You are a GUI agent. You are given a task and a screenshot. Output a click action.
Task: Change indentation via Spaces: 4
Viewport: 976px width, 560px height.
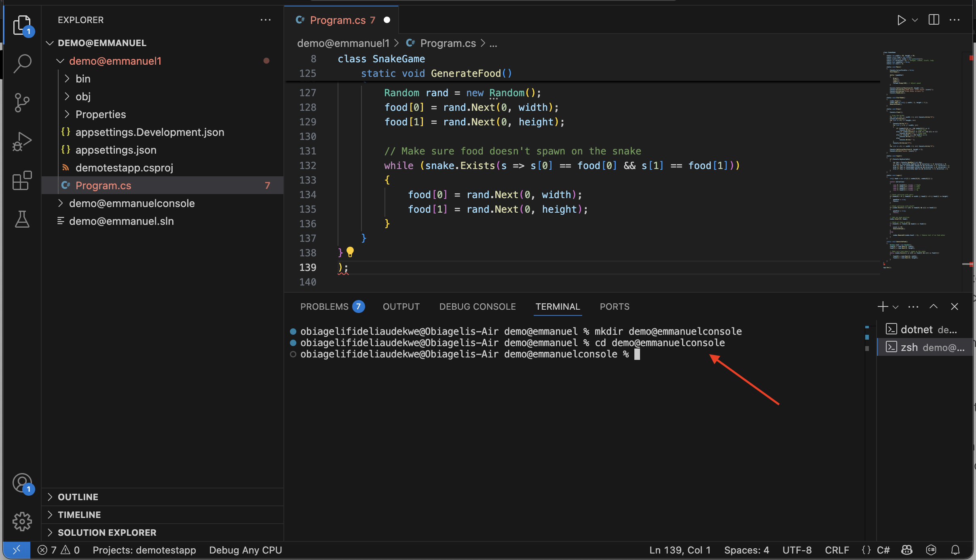746,550
